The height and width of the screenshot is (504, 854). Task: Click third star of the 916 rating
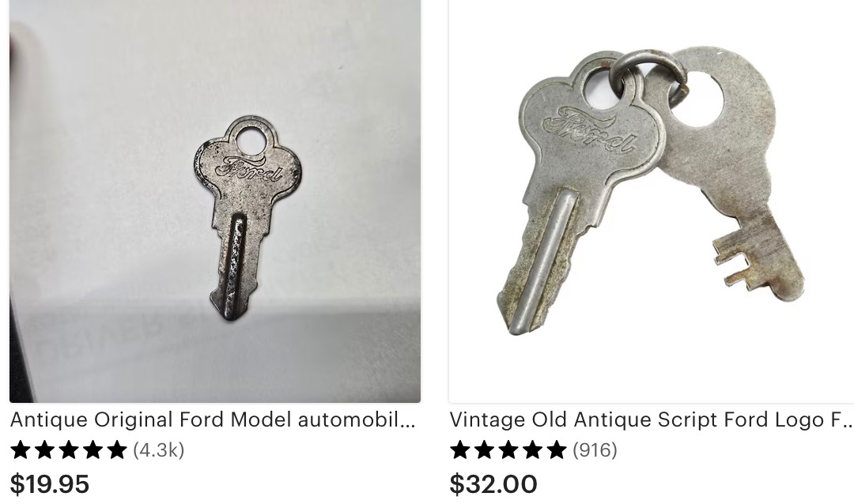point(508,450)
